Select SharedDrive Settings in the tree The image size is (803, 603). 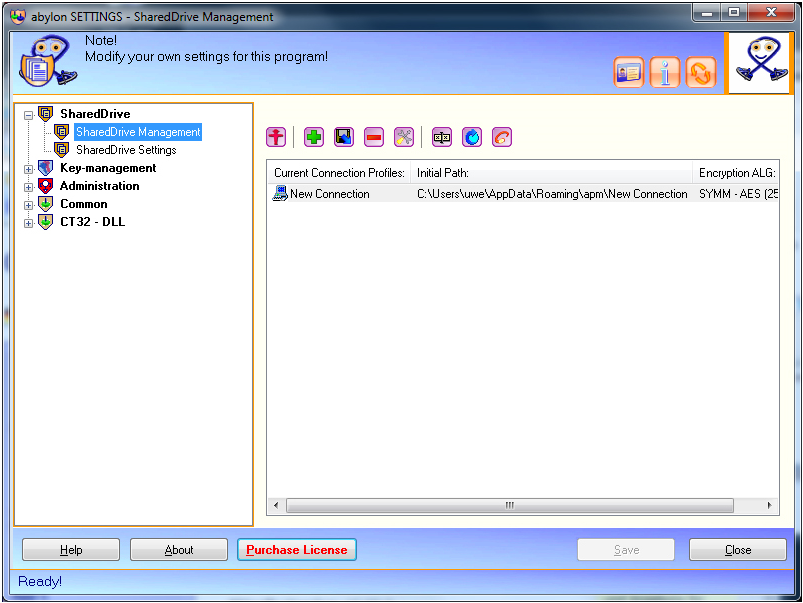[126, 150]
